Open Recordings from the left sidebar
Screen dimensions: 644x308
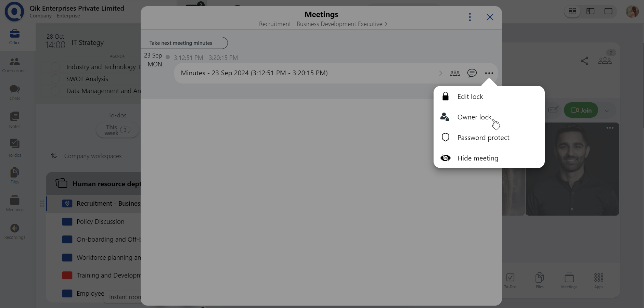pyautogui.click(x=14, y=231)
